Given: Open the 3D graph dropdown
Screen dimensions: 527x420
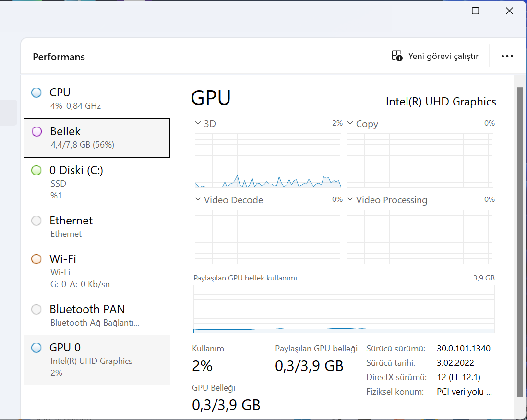Looking at the screenshot, I should pyautogui.click(x=198, y=123).
